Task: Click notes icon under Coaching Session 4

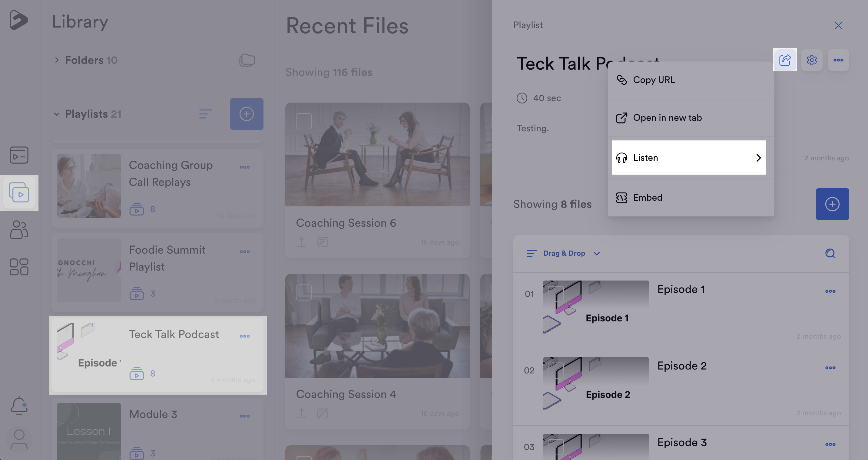Action: [x=323, y=413]
